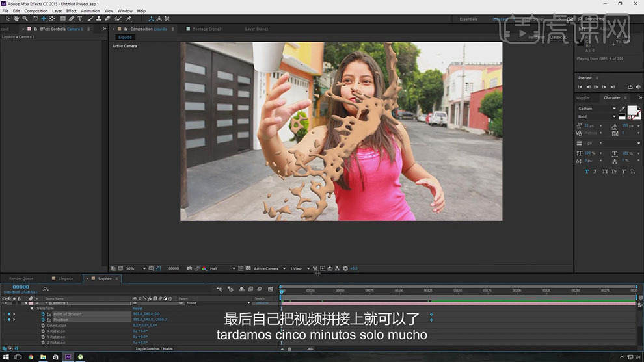Collapse the Transform property group
This screenshot has width=644, height=362.
pos(32,308)
